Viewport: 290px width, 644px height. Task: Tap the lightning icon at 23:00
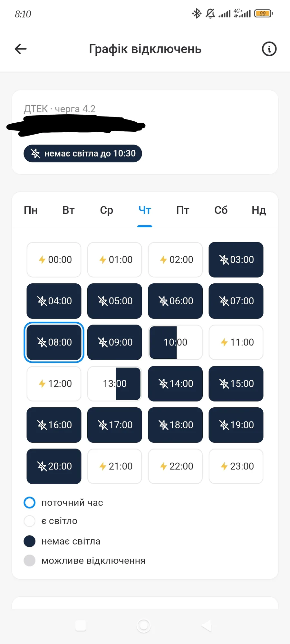pos(224,466)
